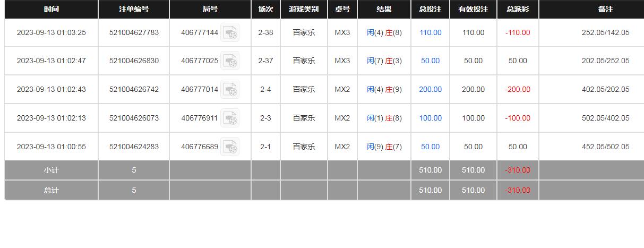Viewport: 644px width, 248px height.
Task: Select bet slip number 521004624283
Action: tap(134, 147)
